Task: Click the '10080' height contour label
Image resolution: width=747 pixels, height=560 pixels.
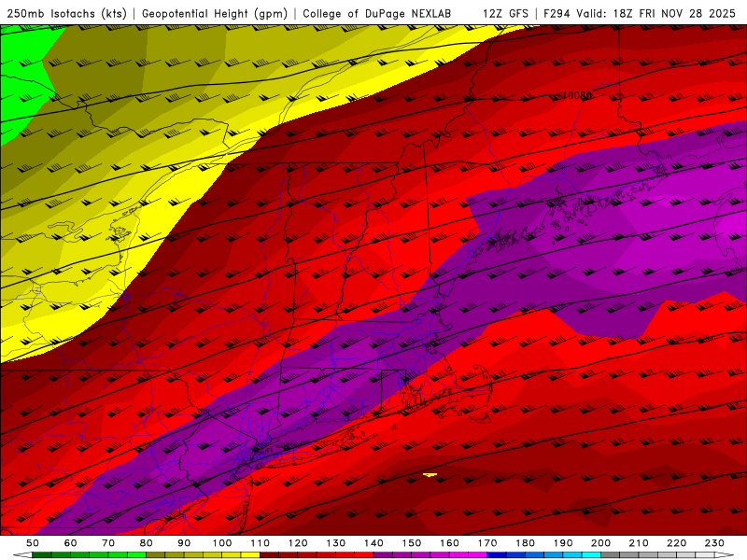Action: tap(577, 96)
